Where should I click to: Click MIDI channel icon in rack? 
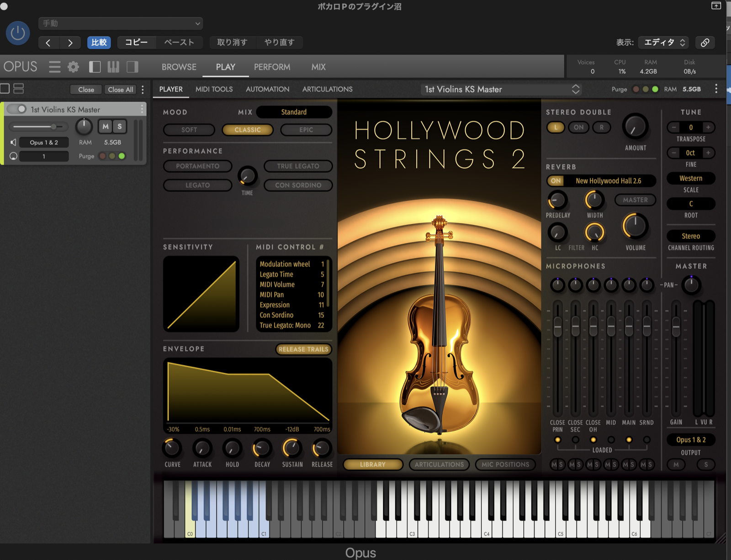pos(13,156)
